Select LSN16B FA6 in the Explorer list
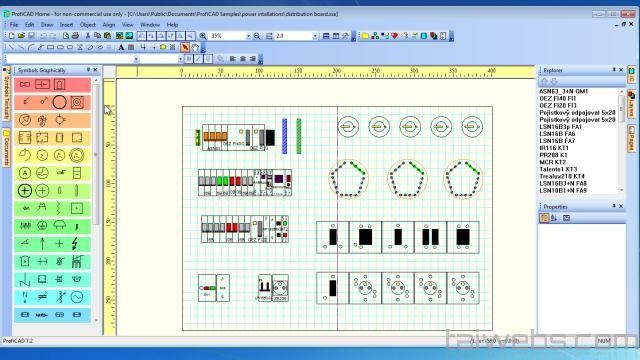 [x=557, y=134]
